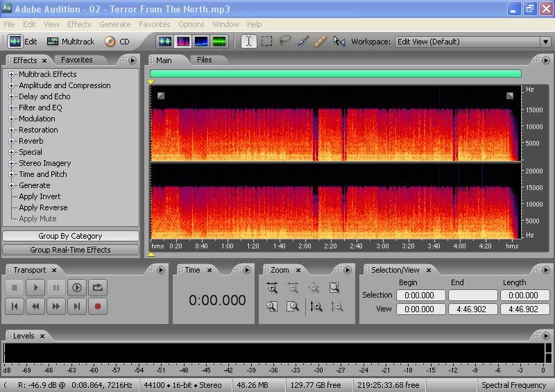The image size is (555, 392).
Task: Select the Time Selection tool
Action: point(248,42)
